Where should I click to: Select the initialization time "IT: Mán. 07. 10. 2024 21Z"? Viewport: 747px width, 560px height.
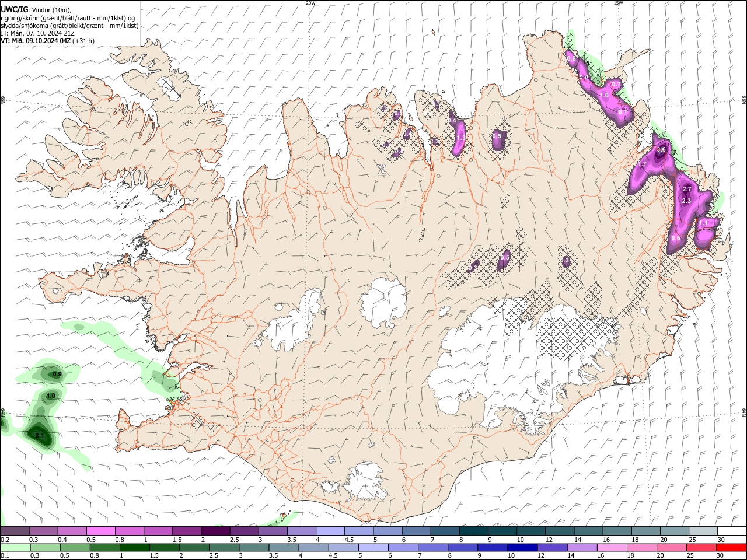(37, 33)
